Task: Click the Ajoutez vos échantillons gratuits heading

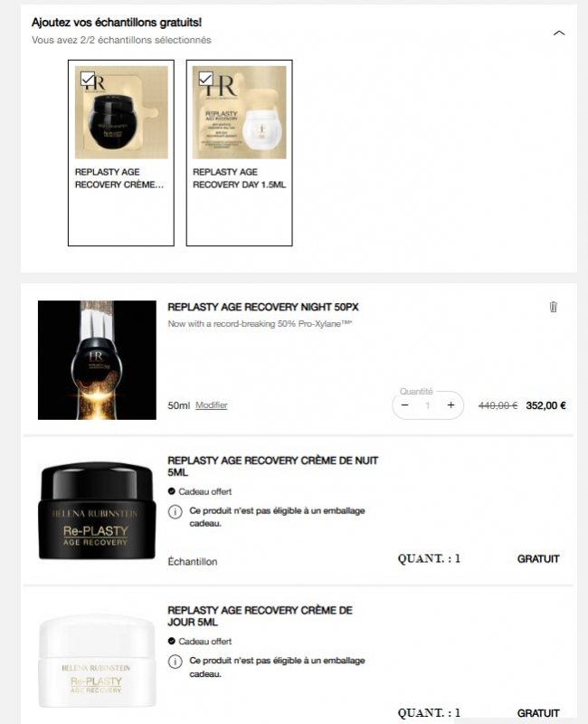Action: point(117,22)
